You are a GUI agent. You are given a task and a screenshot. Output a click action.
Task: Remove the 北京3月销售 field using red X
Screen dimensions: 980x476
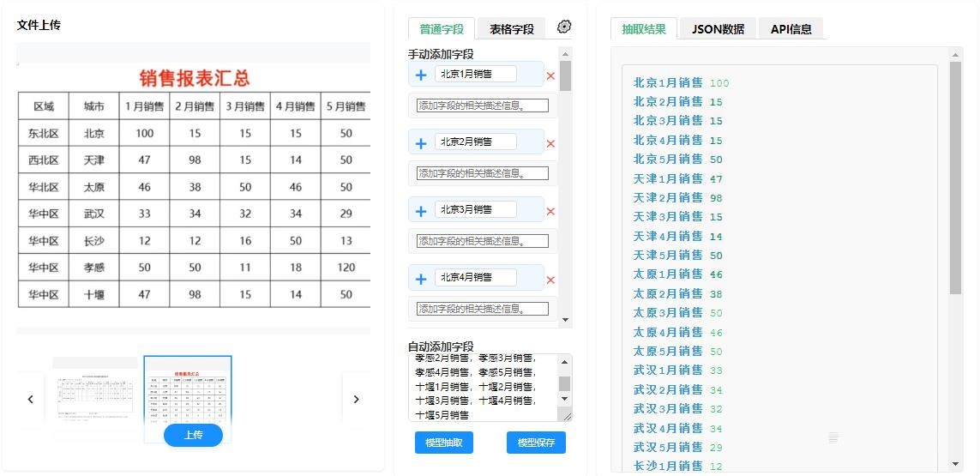point(550,212)
